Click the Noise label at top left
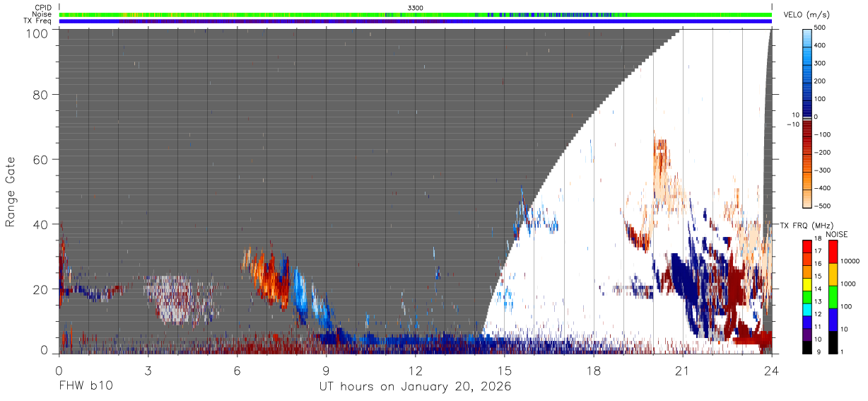The image size is (868, 401). click(42, 14)
